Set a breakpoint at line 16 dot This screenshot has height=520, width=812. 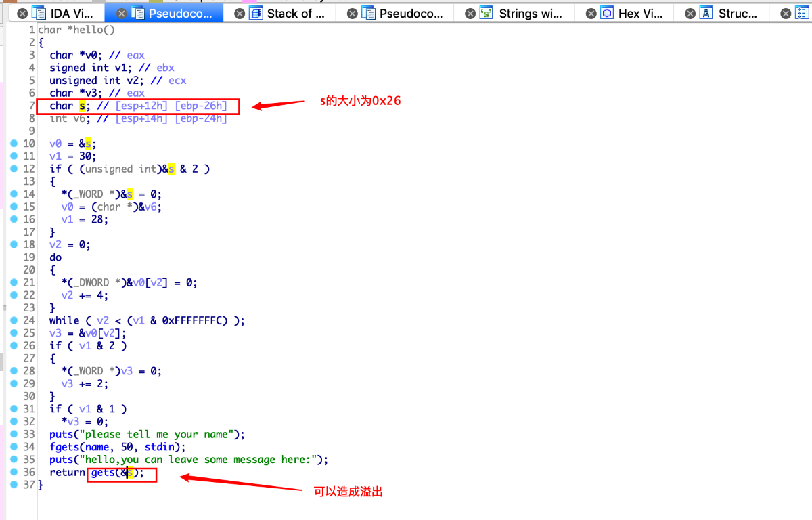point(14,219)
